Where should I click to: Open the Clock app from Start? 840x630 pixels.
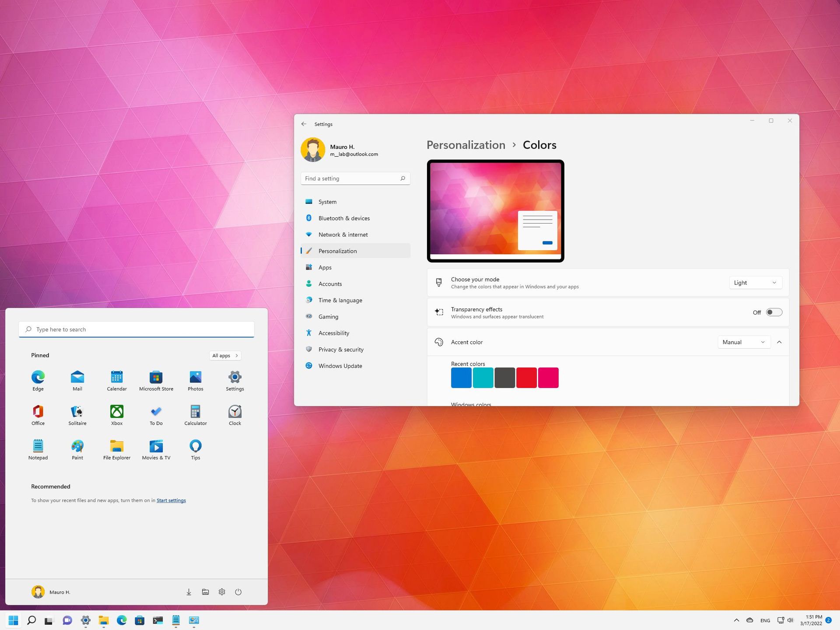tap(234, 411)
